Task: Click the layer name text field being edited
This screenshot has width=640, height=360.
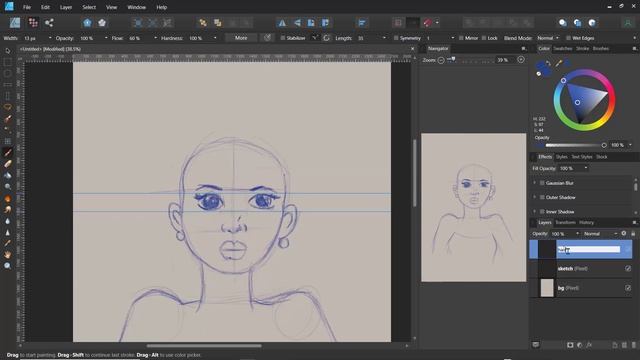Action: 589,249
